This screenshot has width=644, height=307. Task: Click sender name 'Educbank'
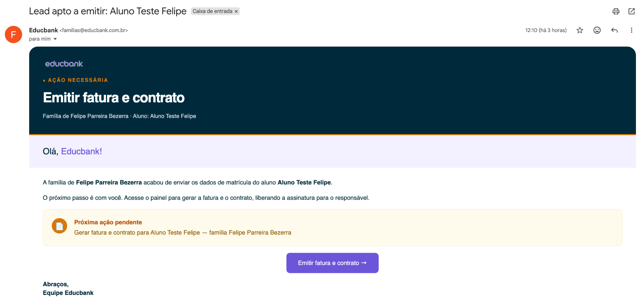click(x=44, y=30)
